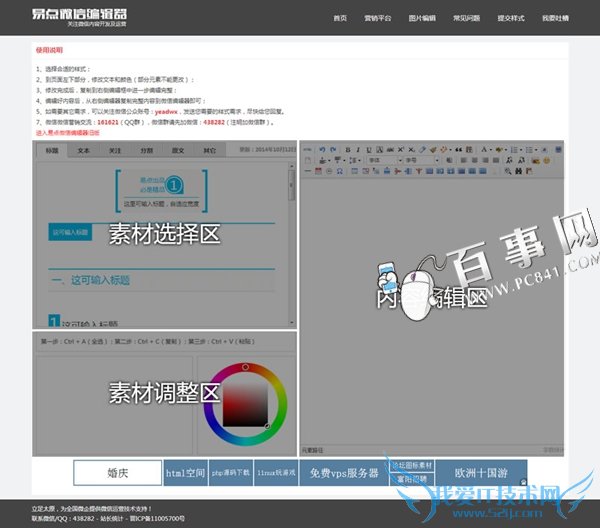Click the new blank document icon
The width and height of the screenshot is (600, 528).
[x=308, y=160]
